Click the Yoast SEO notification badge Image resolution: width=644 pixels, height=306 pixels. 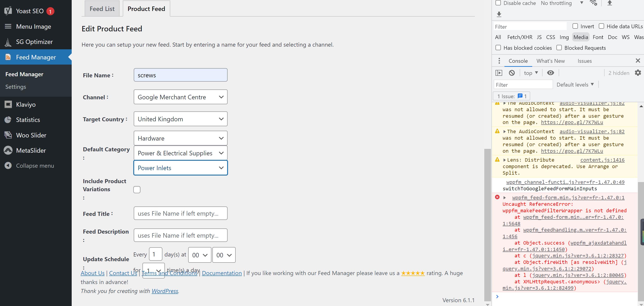tap(50, 11)
